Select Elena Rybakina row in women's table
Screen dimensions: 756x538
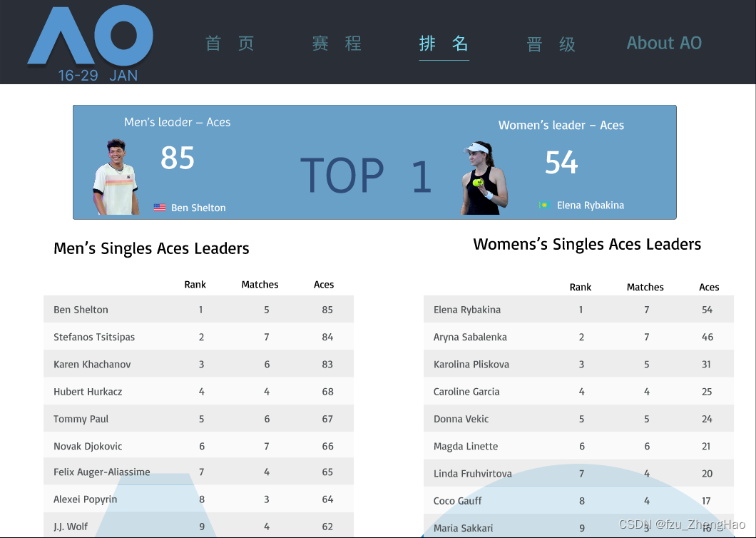click(x=578, y=309)
